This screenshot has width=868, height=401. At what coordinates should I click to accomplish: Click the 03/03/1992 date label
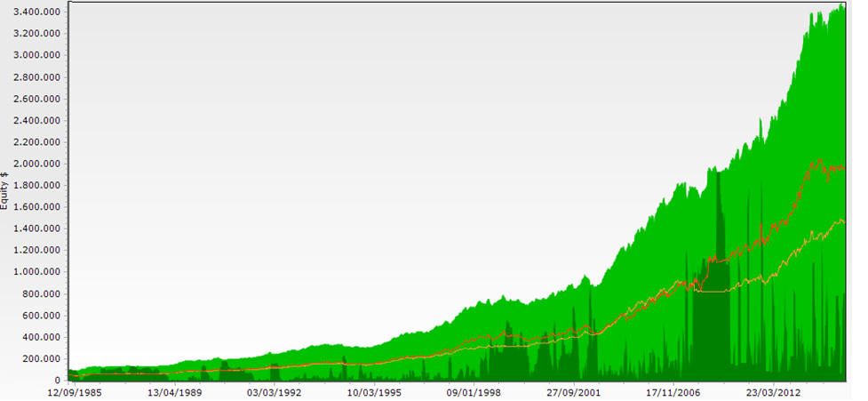(x=273, y=391)
